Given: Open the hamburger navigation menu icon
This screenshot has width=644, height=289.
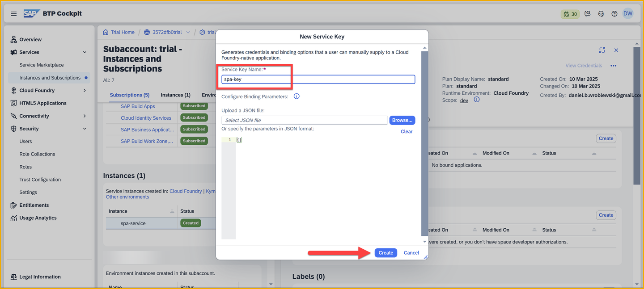Looking at the screenshot, I should 14,14.
